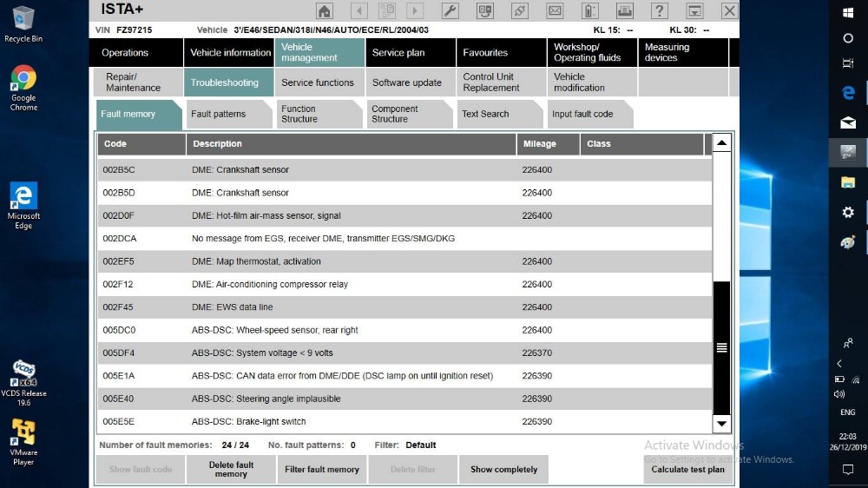Click Show completely button
This screenshot has height=488, width=868.
click(x=503, y=469)
